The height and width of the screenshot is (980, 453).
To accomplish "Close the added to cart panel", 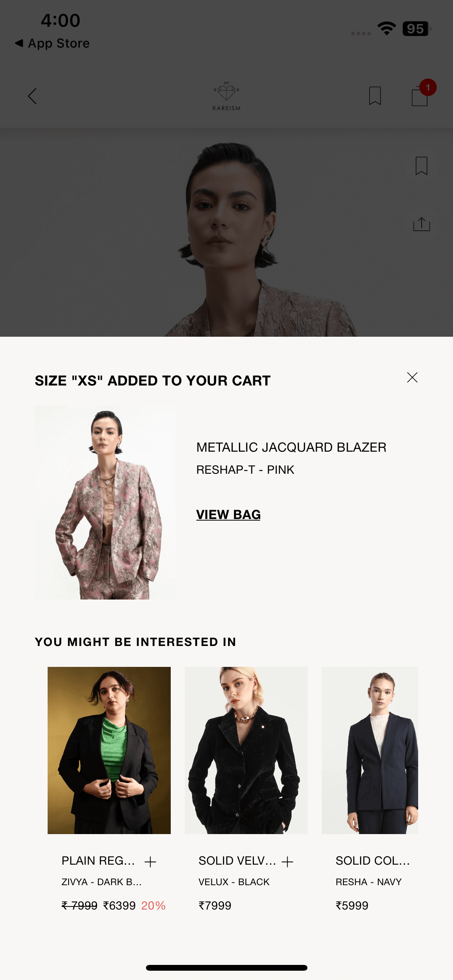I will click(x=412, y=377).
